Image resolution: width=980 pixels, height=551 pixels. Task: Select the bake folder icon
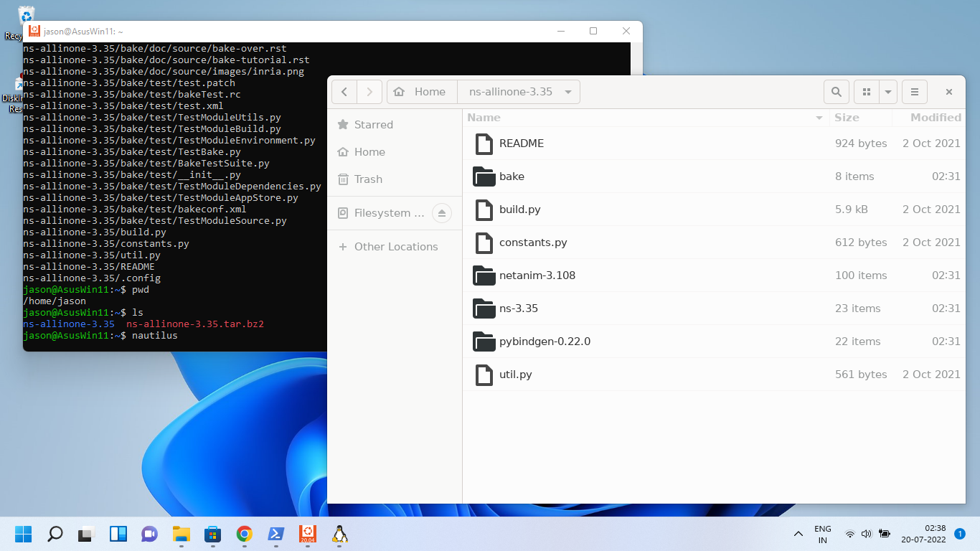coord(484,176)
